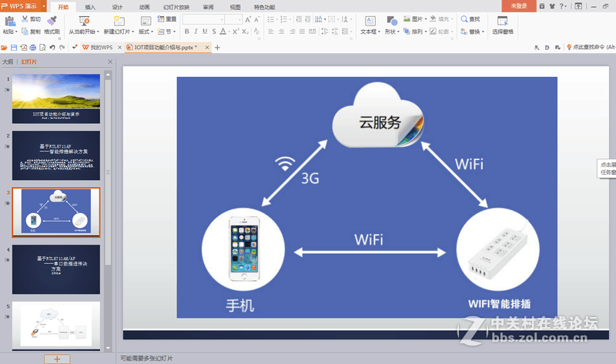This screenshot has width=616, height=364.
Task: Select slide 4 thumbnail
Action: pos(56,269)
